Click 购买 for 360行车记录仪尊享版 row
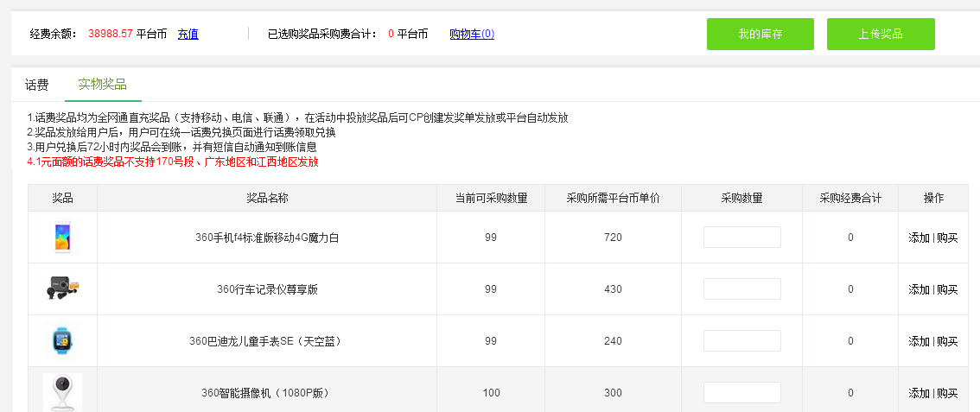Image resolution: width=980 pixels, height=412 pixels. (947, 289)
